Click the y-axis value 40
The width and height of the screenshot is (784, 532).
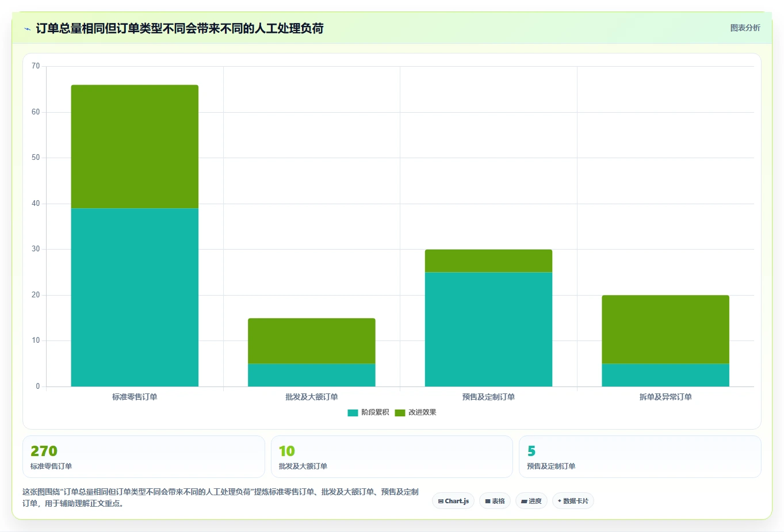[x=36, y=204]
